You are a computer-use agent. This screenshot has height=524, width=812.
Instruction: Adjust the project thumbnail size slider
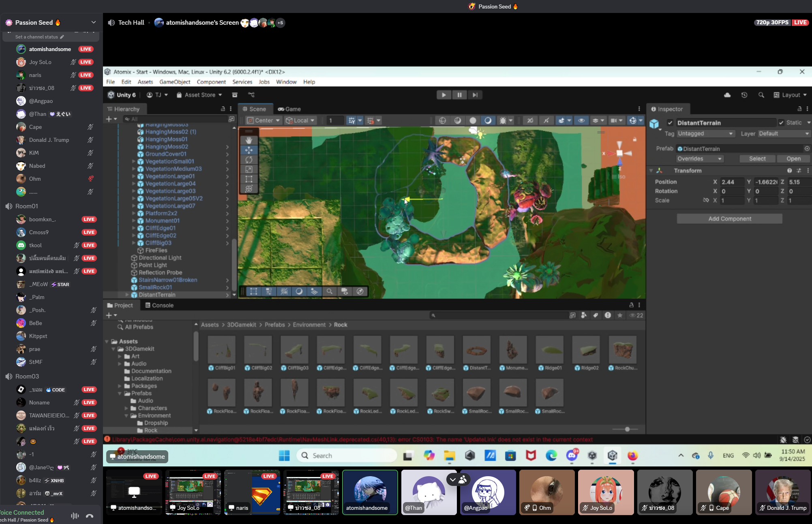coord(627,429)
